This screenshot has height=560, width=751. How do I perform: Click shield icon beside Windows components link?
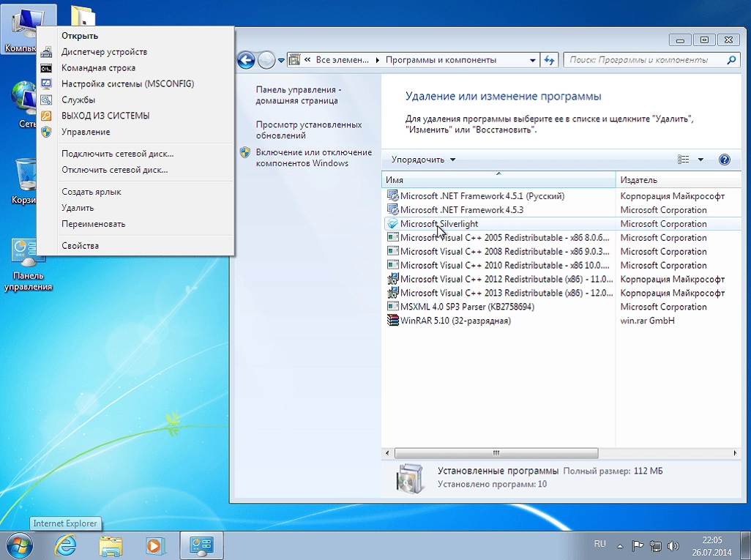click(245, 153)
